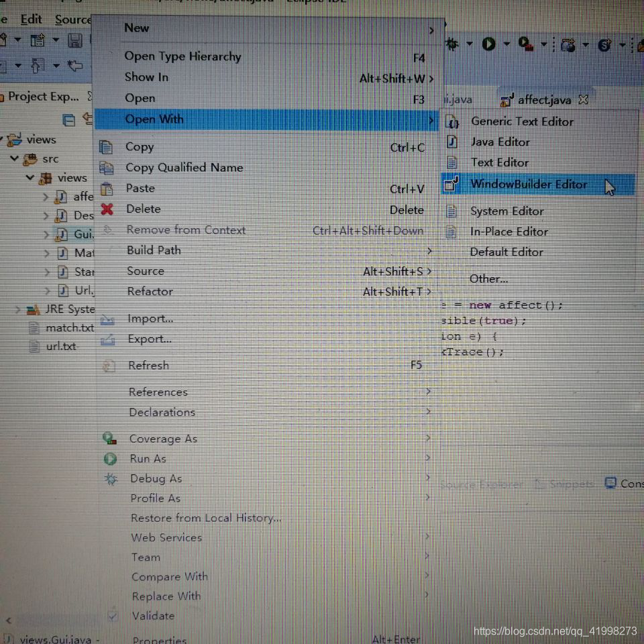The width and height of the screenshot is (644, 644).
Task: Expand the Gui.java tree node
Action: coord(46,235)
